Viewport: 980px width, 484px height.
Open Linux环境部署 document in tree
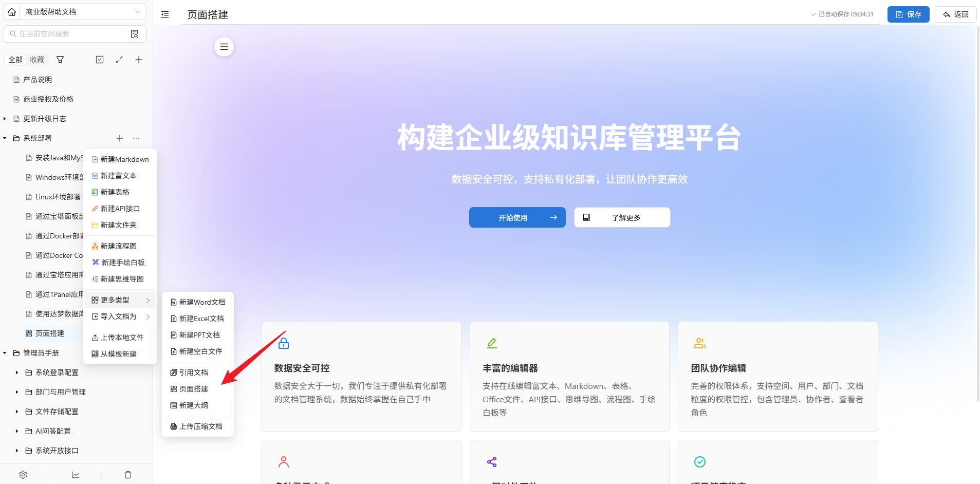58,197
